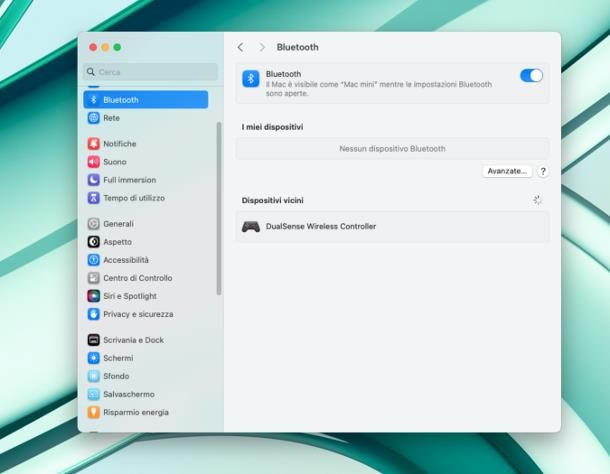Click the Full immersion moon icon
This screenshot has height=474, width=610.
(x=93, y=180)
